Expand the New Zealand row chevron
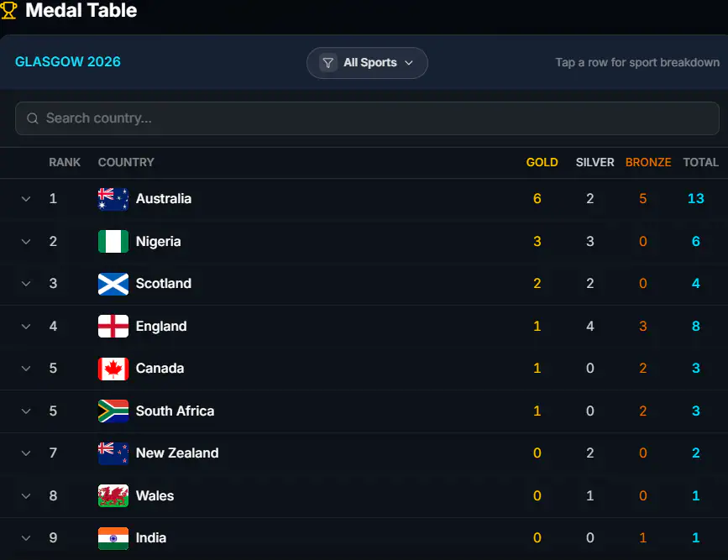Image resolution: width=728 pixels, height=560 pixels. tap(26, 453)
